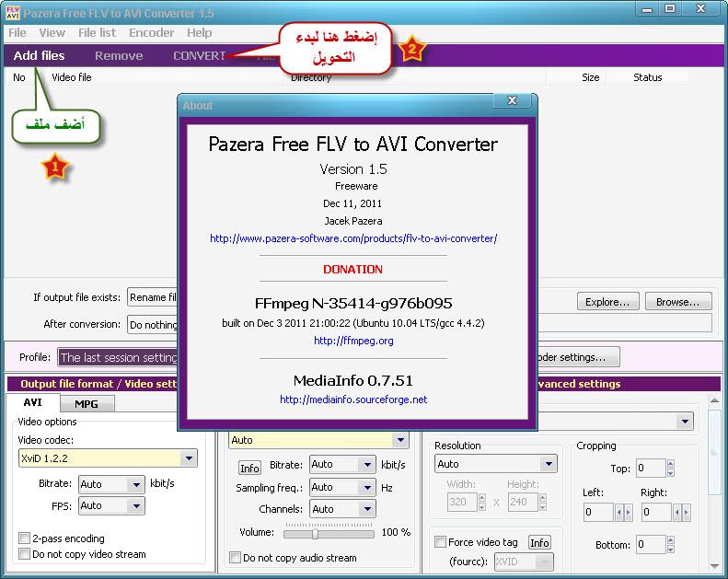
Task: Open the video Bitrate dropdown
Action: pyautogui.click(x=111, y=484)
